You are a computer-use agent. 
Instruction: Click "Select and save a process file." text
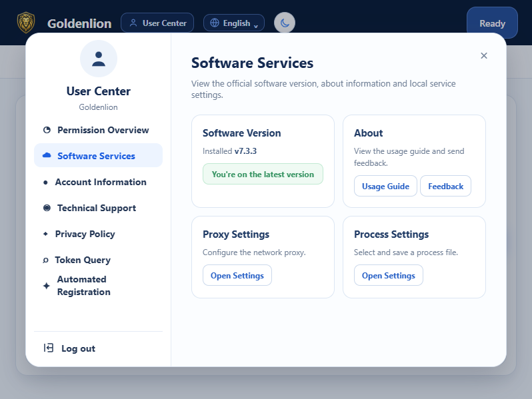click(406, 252)
